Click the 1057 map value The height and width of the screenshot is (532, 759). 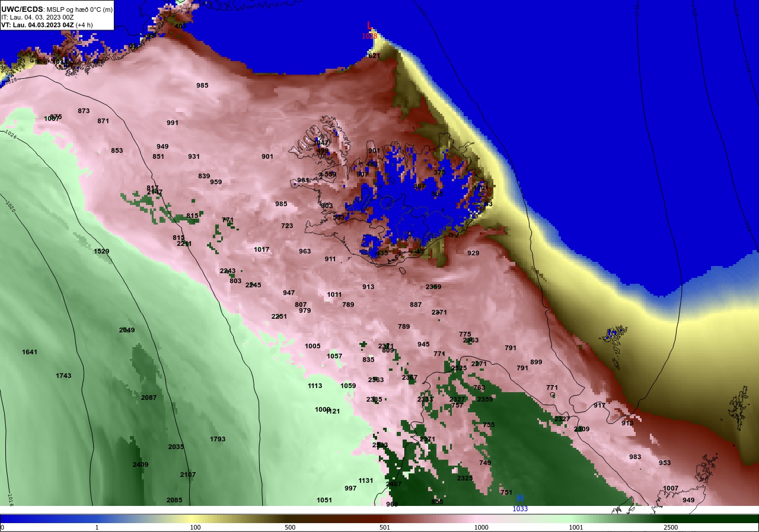[334, 356]
